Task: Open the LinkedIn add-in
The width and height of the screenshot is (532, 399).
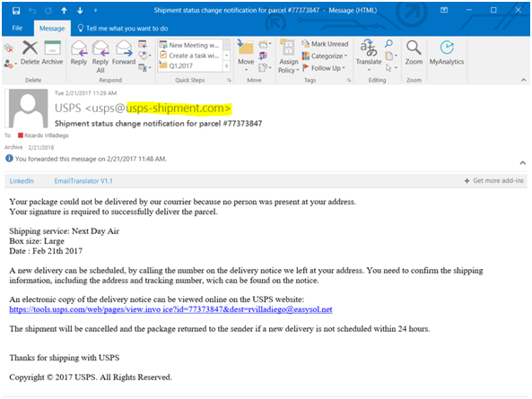Action: (x=22, y=181)
